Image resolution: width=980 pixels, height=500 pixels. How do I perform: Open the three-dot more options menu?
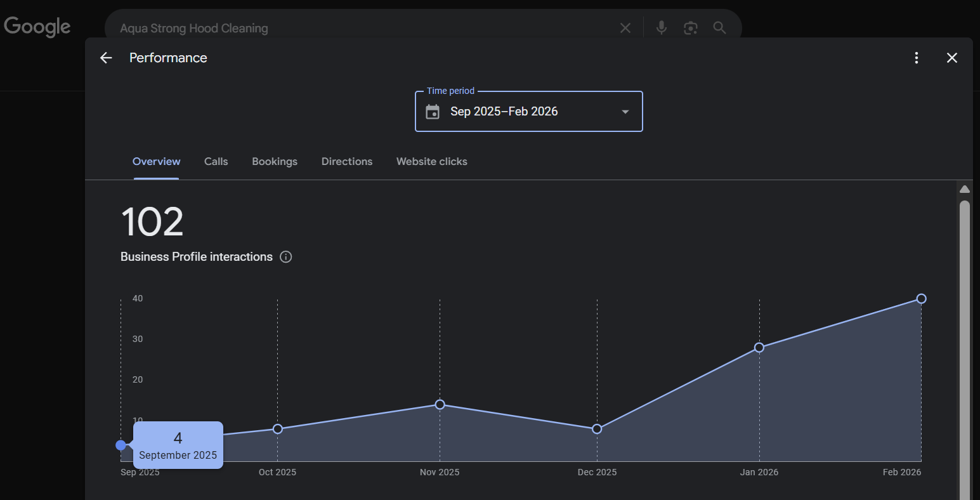(916, 58)
